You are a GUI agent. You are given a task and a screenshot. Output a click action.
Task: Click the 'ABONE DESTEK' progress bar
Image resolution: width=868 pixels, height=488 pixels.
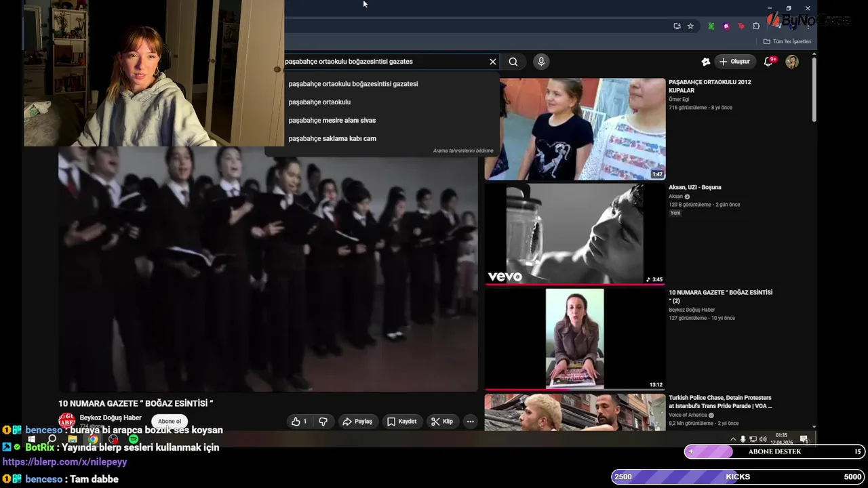(774, 452)
